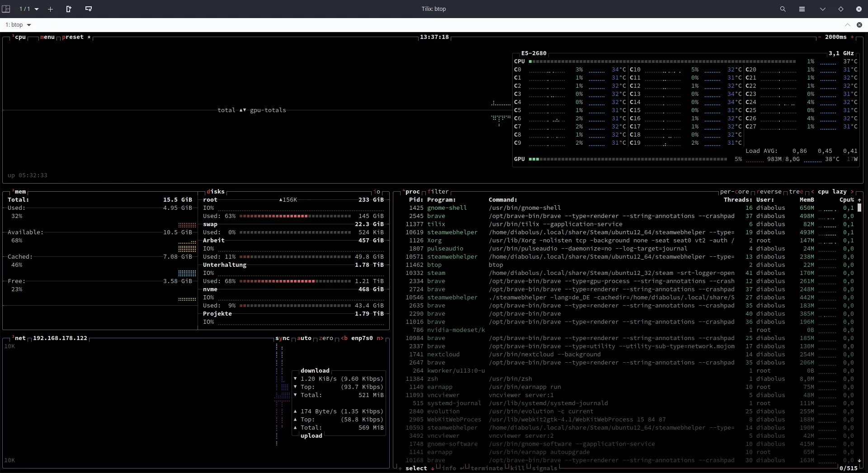Decrease update interval with minus sign
Image resolution: width=868 pixels, height=473 pixels.
click(x=820, y=37)
